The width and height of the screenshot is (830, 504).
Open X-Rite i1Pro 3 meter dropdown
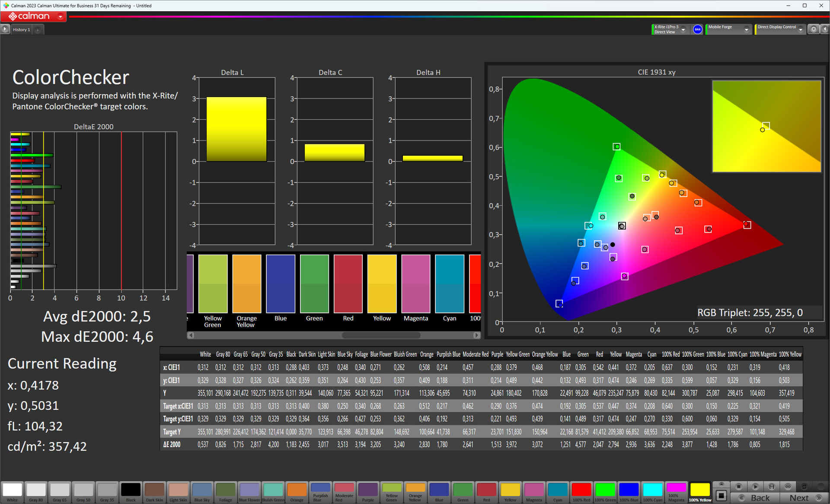[683, 29]
